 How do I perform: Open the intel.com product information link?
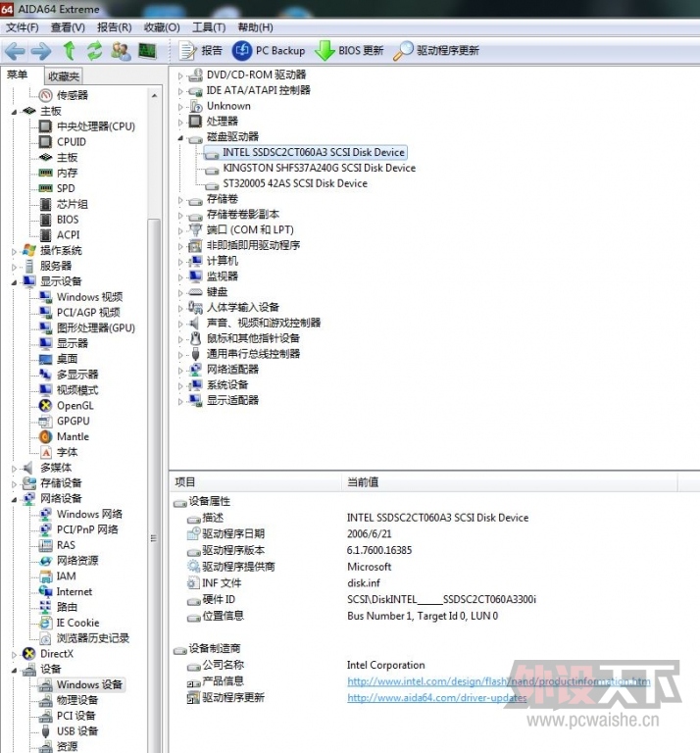pos(499,681)
